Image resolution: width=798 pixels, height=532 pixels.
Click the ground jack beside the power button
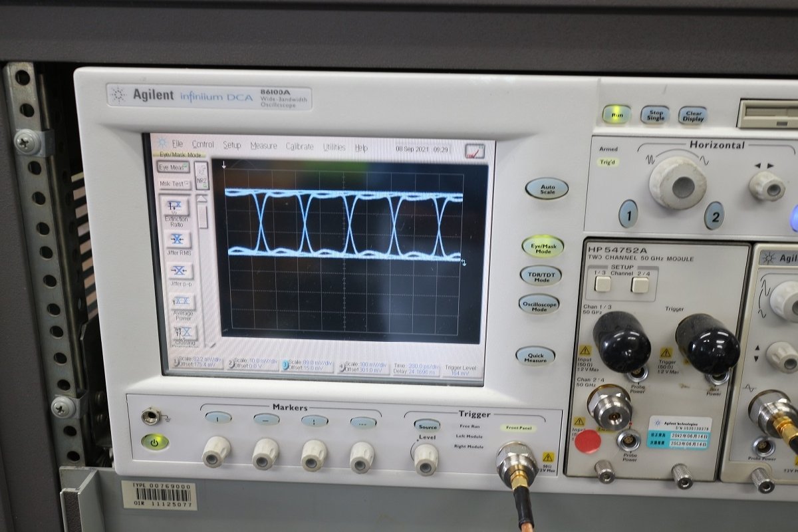click(151, 417)
